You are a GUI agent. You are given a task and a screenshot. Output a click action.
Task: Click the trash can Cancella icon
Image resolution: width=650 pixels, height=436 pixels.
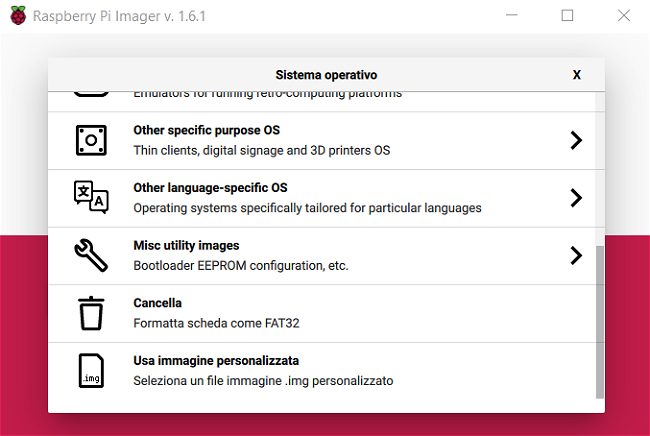tap(91, 313)
